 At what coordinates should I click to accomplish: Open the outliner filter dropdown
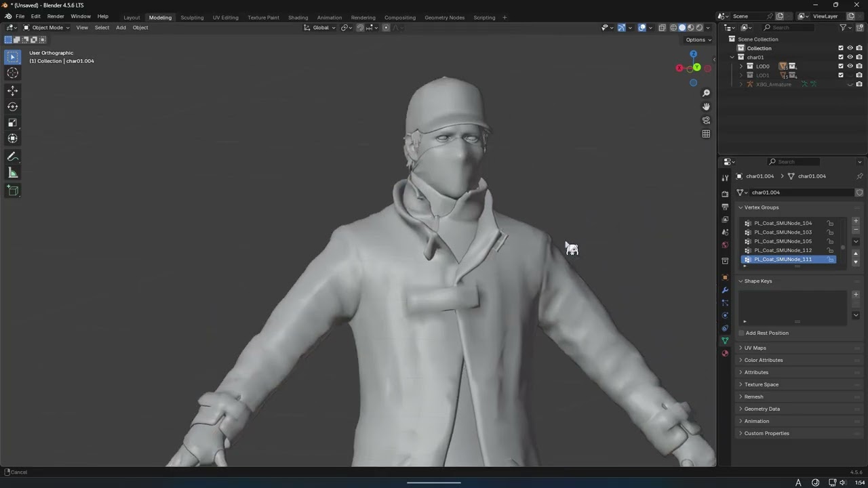coord(845,28)
